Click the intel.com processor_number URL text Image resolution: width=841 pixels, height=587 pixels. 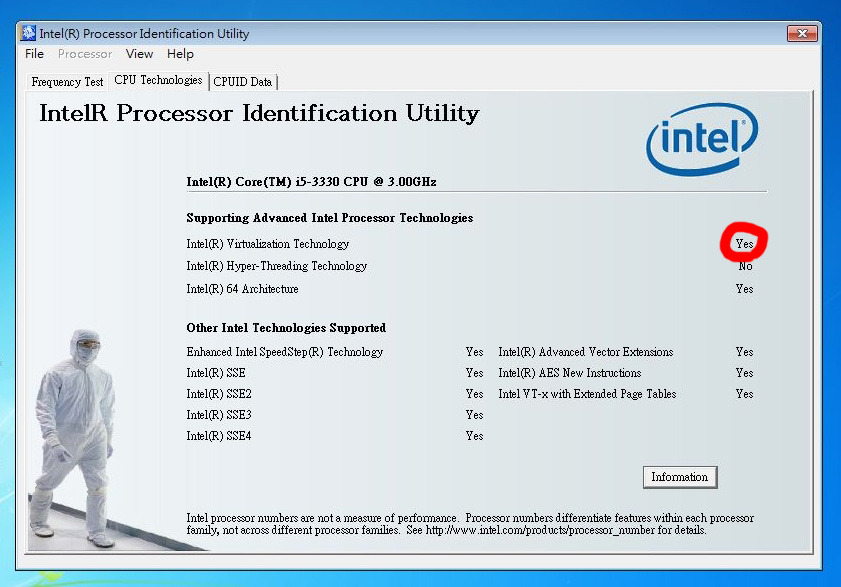tap(540, 530)
